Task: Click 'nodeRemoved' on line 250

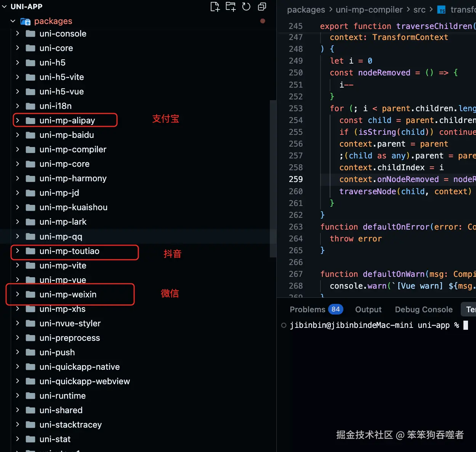Action: click(x=384, y=73)
